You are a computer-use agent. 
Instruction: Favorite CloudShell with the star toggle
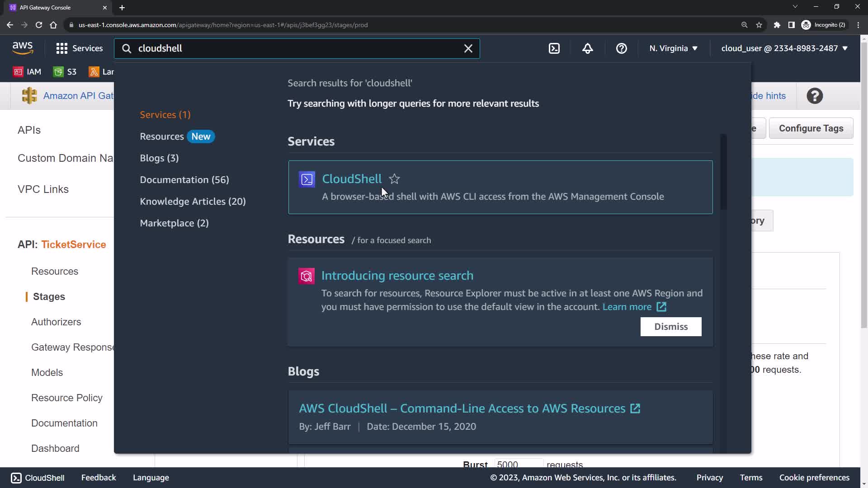pyautogui.click(x=395, y=179)
